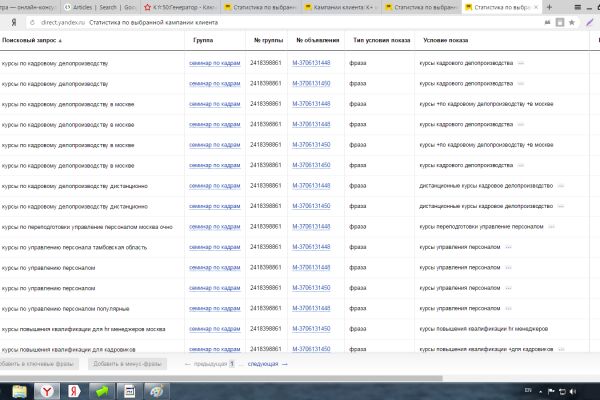Open ad M-3706131450 in для кадровиков query row
This screenshot has width=600, height=400.
(x=311, y=349)
